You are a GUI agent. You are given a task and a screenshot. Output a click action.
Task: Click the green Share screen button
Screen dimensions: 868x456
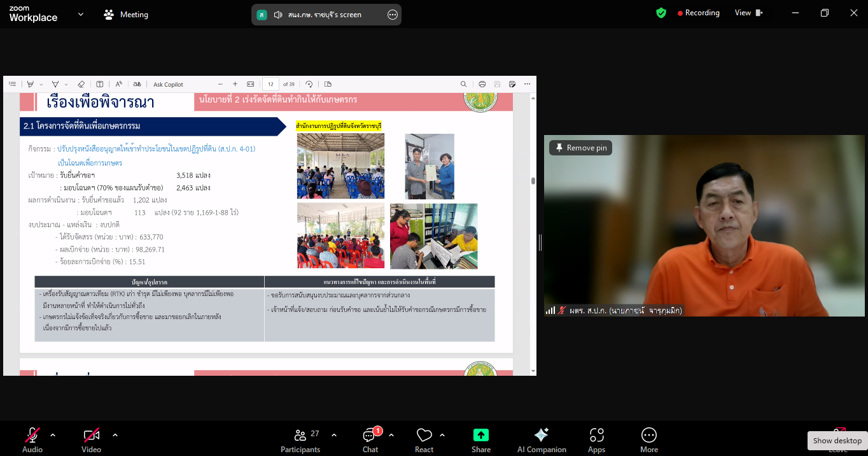481,439
